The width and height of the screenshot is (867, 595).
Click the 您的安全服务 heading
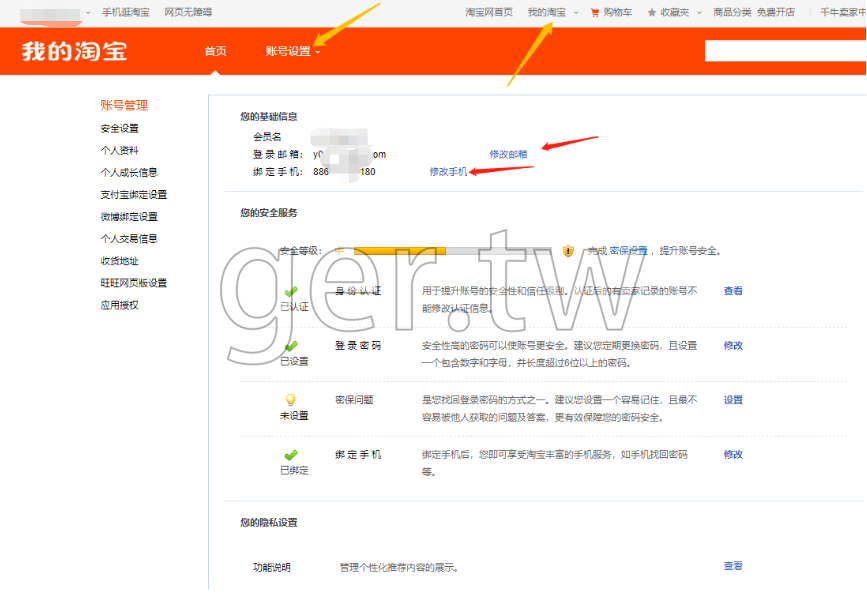[269, 213]
